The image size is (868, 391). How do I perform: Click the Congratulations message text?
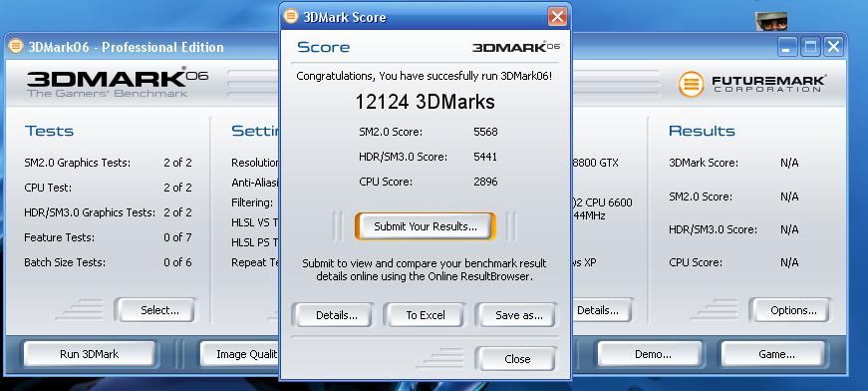coord(425,77)
